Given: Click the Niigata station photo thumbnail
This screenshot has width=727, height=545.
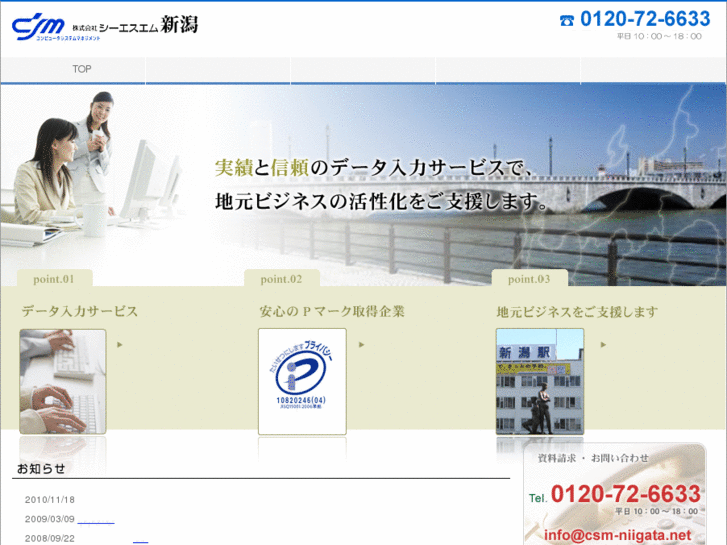Looking at the screenshot, I should point(540,382).
